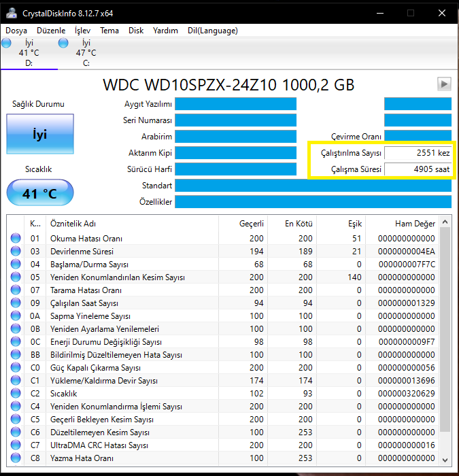Click raw value 000000001329
This screenshot has width=459, height=476.
click(407, 303)
